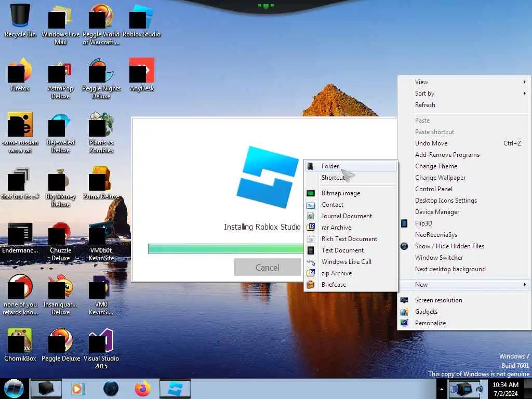Open the Recycle Bin desktop icon
Screen dimensions: 532x399
20,20
